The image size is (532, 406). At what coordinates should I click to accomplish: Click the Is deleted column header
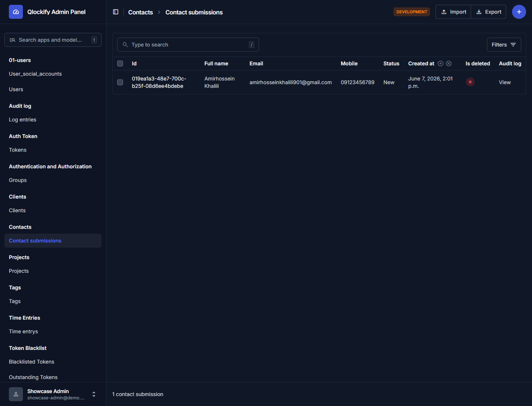click(478, 63)
